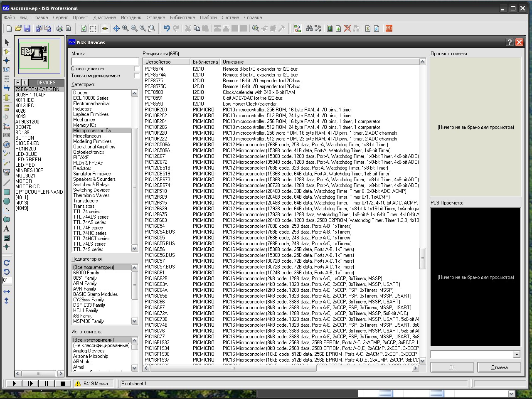Open the 'Библиотека' menu
Screen dimensions: 532x399
pos(182,17)
